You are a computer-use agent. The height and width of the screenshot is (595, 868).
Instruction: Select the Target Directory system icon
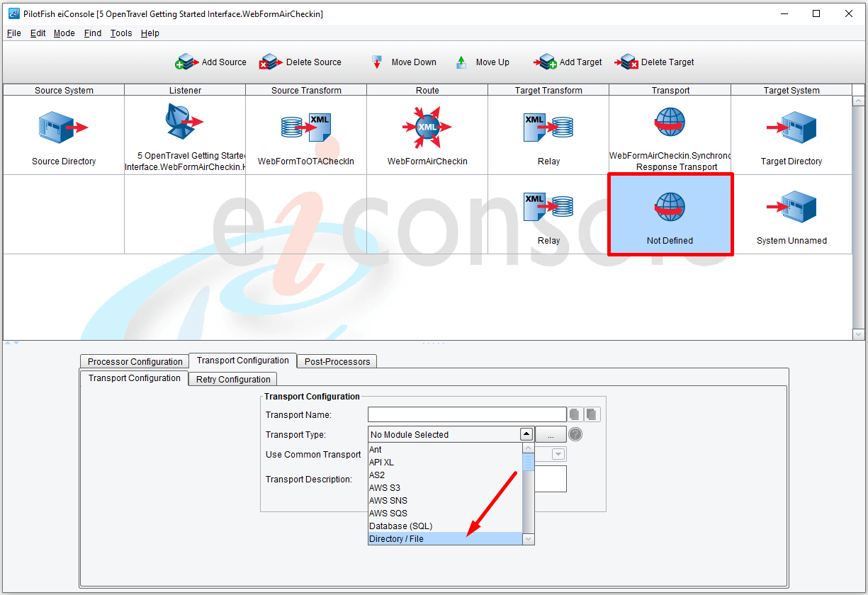point(791,127)
